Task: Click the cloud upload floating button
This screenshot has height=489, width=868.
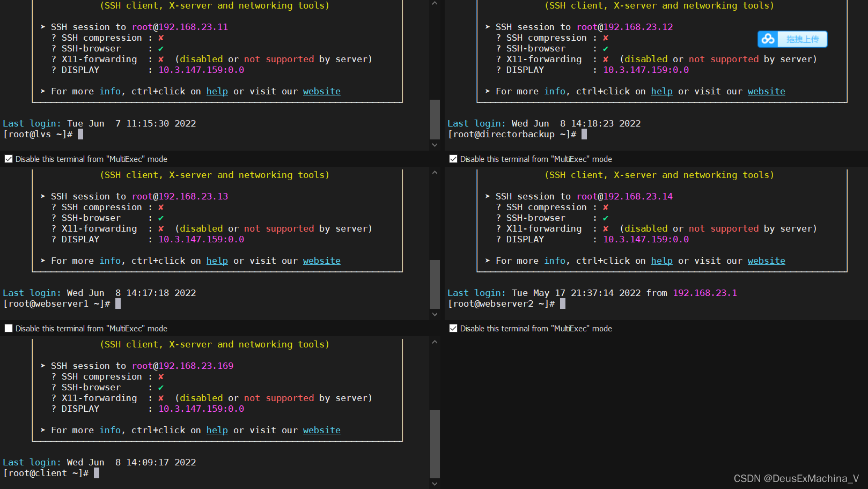Action: click(792, 39)
